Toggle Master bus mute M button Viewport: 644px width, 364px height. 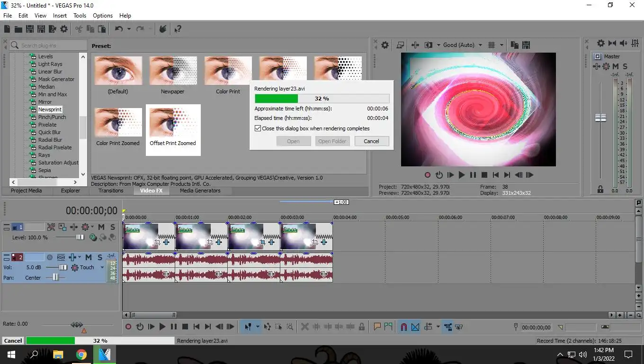tap(616, 66)
